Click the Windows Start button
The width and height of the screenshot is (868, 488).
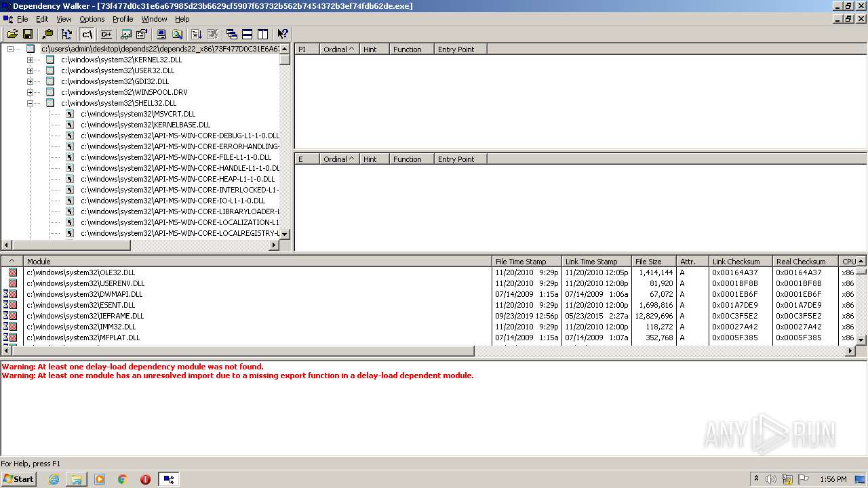click(x=18, y=479)
